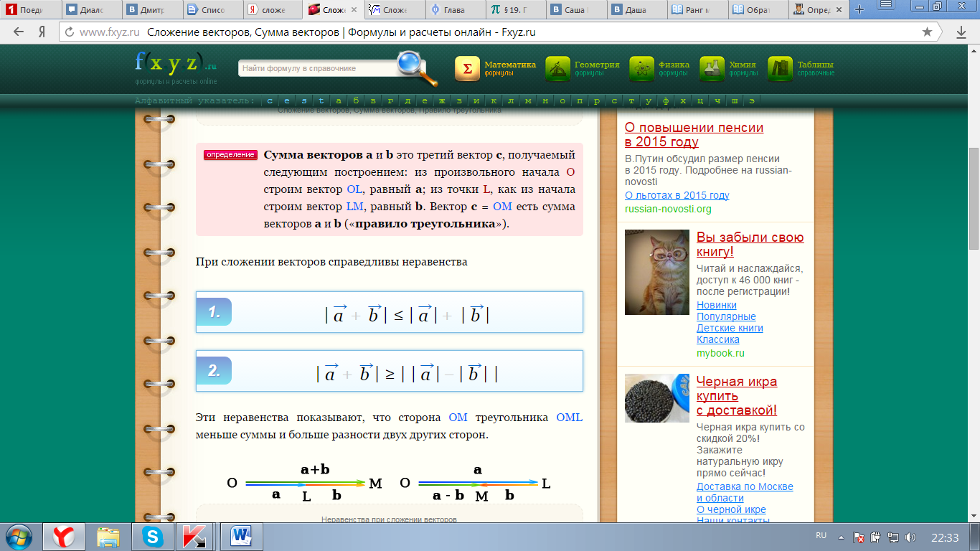Switch to the 'Глава' browser tab
980x551 pixels.
click(456, 9)
